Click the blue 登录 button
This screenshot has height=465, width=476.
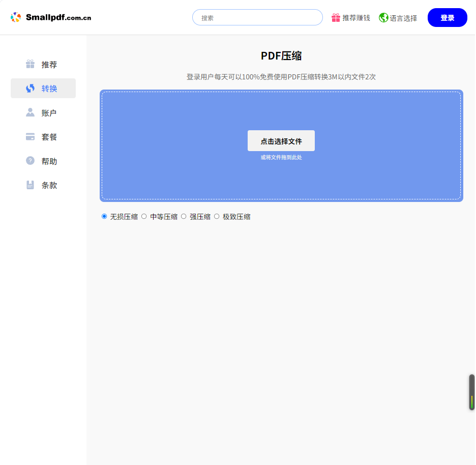[x=447, y=18]
